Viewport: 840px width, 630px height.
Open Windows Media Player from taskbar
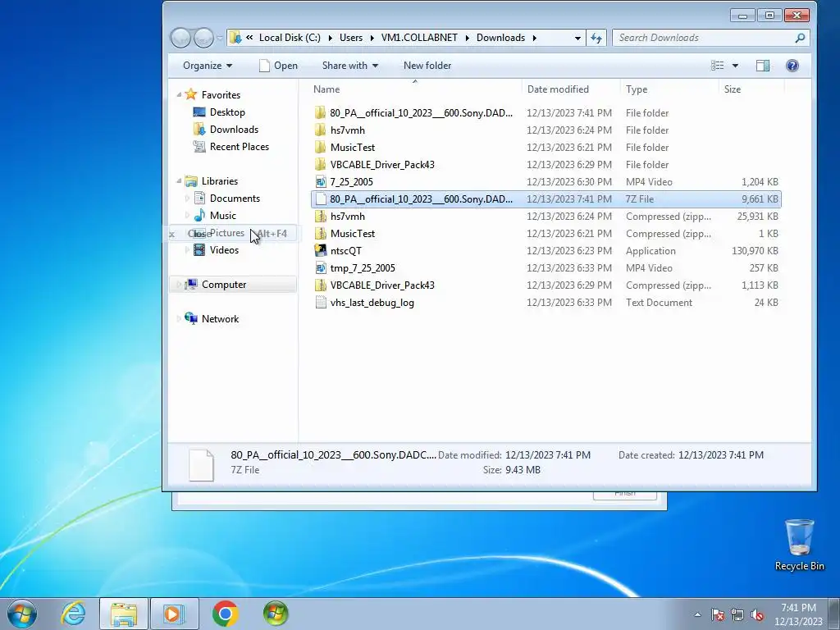[x=174, y=614]
